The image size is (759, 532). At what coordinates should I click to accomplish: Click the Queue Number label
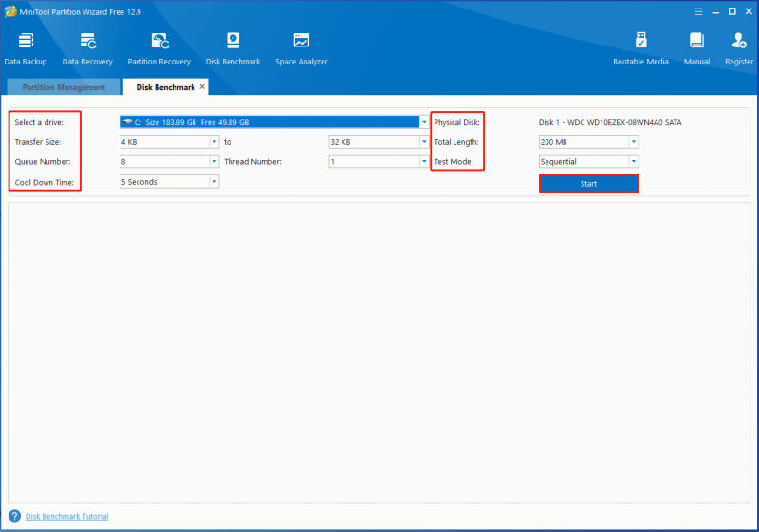(x=43, y=161)
